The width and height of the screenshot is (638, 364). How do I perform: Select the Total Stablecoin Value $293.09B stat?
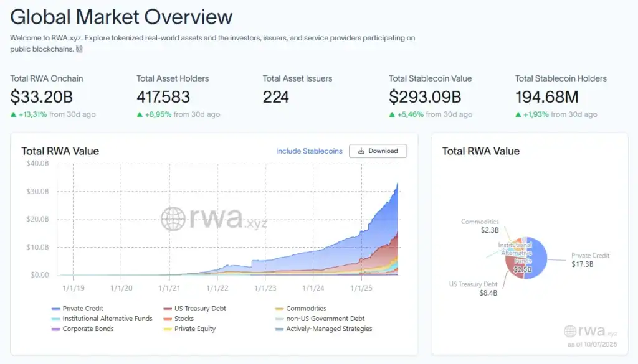pyautogui.click(x=425, y=97)
